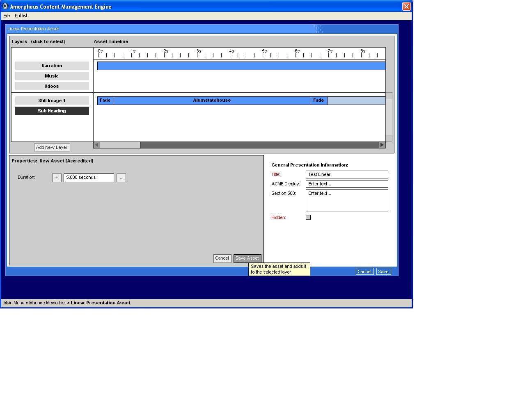Go to Main Menu in breadcrumb
This screenshot has width=527, height=420.
tap(14, 303)
